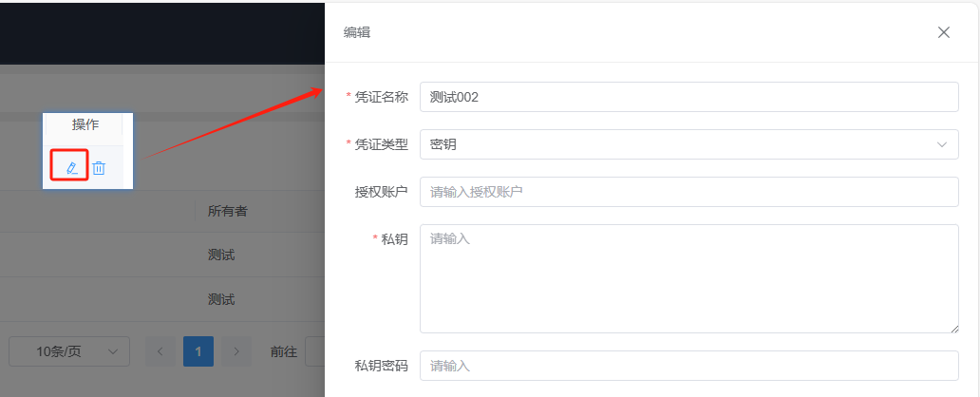This screenshot has height=397, width=980.
Task: Select page number 1 in pagination
Action: 198,351
